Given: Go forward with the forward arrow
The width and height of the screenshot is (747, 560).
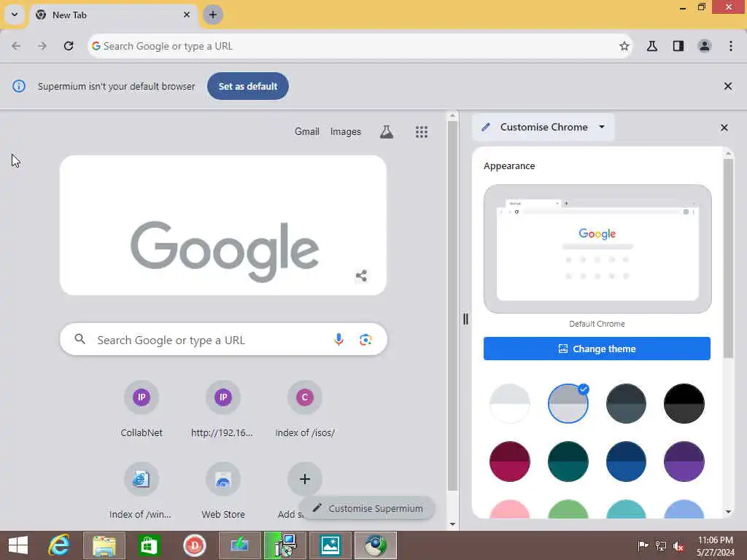Looking at the screenshot, I should 42,46.
